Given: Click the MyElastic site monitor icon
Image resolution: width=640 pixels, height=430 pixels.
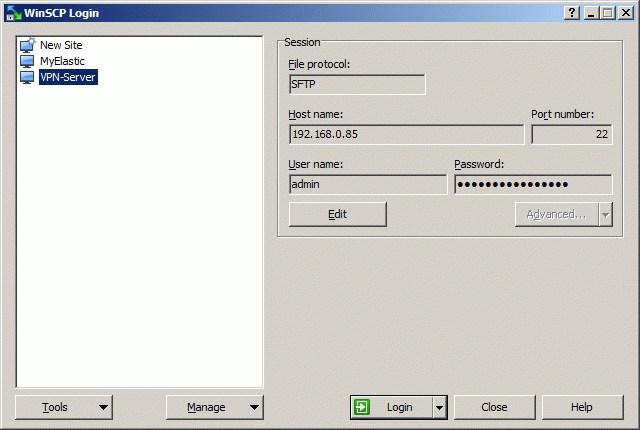Looking at the screenshot, I should tap(27, 61).
